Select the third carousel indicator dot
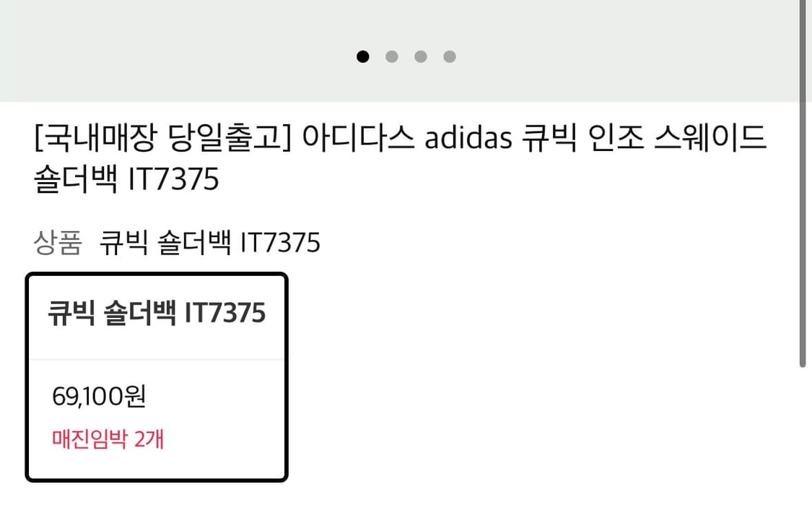Viewport: 812px width, 531px height. coord(421,56)
